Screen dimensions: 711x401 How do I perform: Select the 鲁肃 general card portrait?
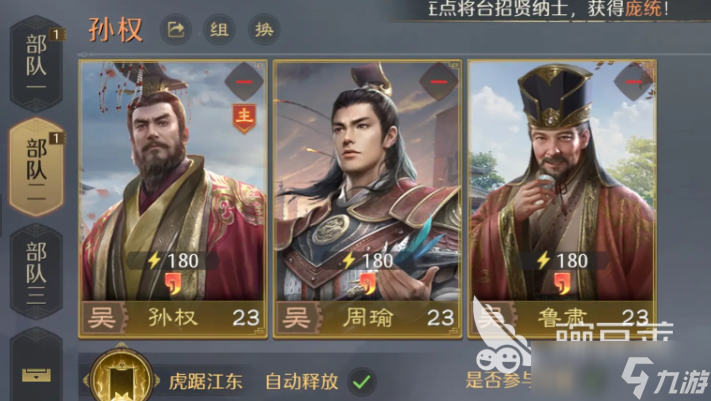click(562, 181)
